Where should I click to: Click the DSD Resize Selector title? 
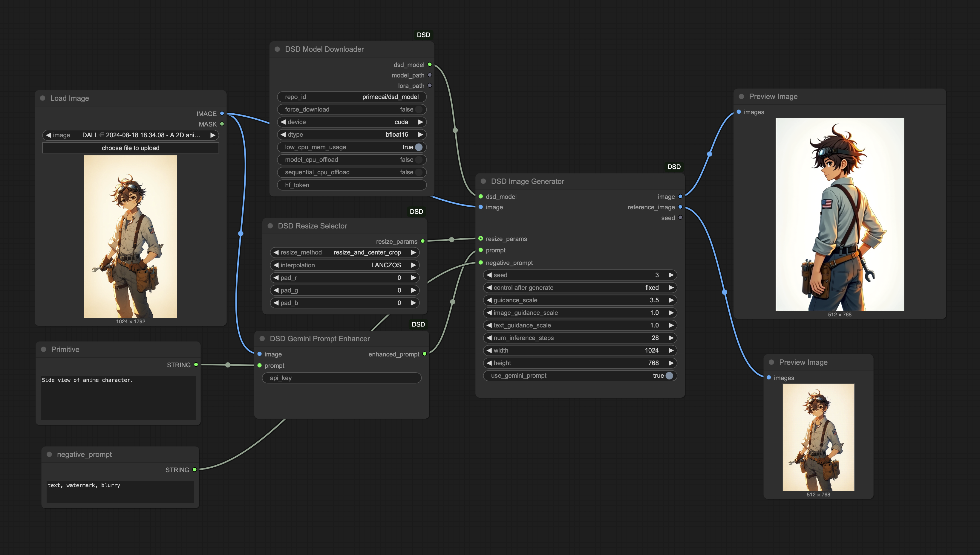coord(312,226)
